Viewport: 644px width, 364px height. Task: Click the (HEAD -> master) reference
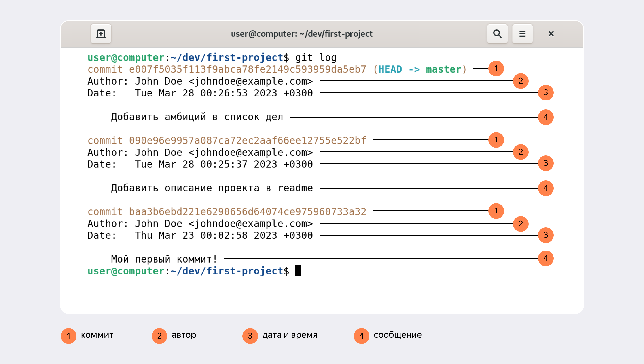click(420, 69)
